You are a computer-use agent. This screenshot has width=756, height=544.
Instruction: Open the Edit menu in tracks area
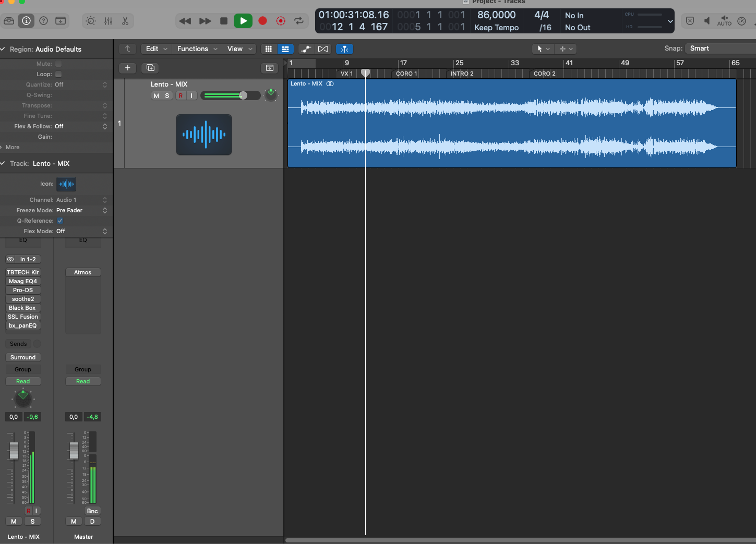(157, 49)
